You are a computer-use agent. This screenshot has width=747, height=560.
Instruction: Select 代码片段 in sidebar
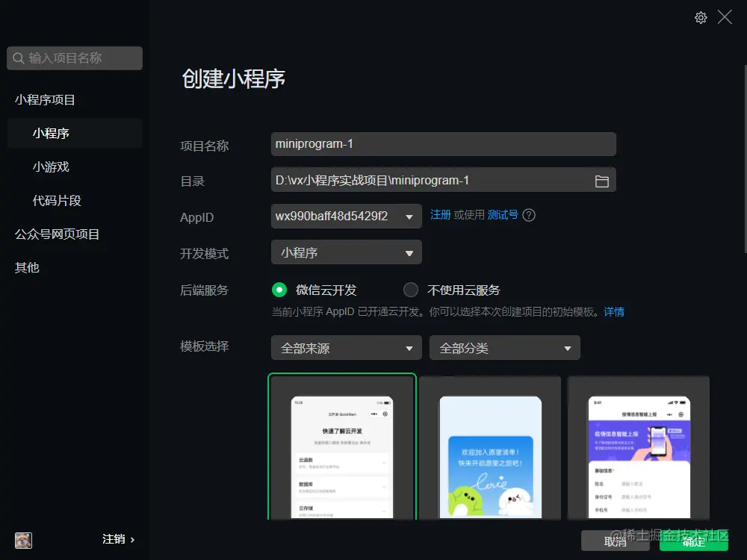click(x=57, y=200)
